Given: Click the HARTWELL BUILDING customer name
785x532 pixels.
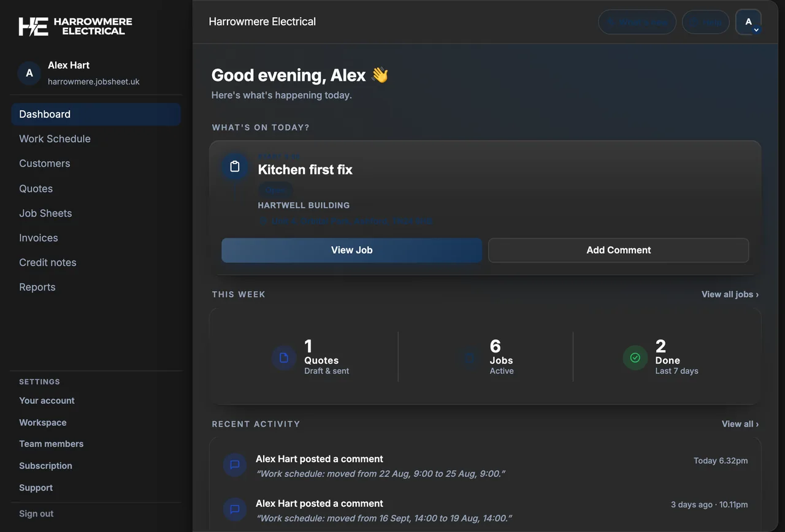Looking at the screenshot, I should click(304, 205).
